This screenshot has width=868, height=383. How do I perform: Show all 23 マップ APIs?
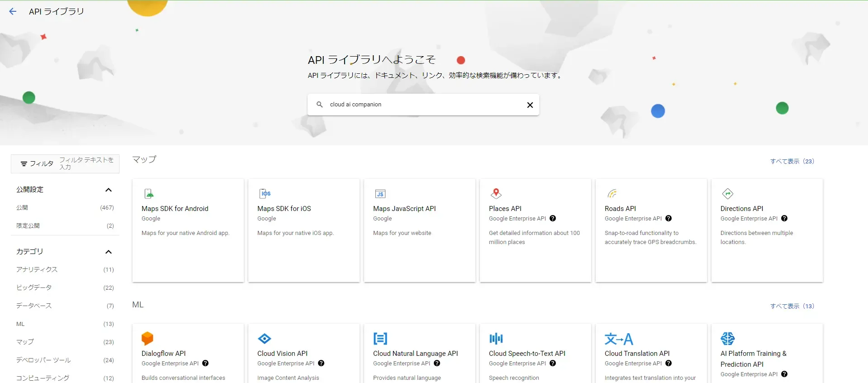click(x=792, y=162)
